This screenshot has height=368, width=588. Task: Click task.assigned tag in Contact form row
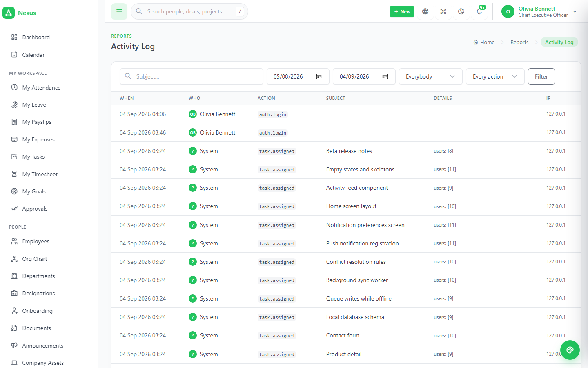(x=277, y=336)
